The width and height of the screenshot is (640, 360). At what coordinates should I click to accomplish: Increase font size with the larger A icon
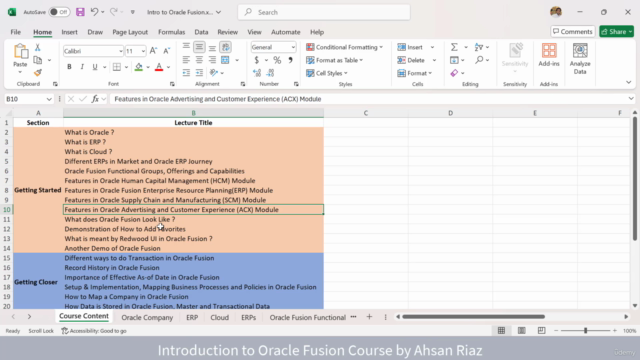click(x=153, y=51)
